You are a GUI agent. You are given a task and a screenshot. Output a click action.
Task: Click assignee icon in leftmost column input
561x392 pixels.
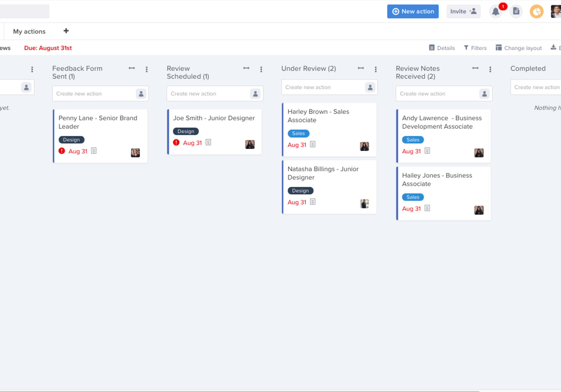[26, 87]
